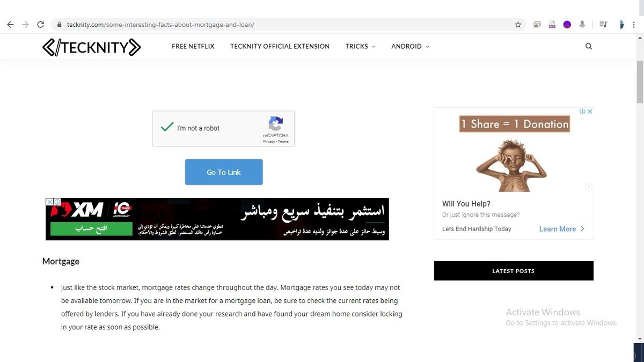The width and height of the screenshot is (644, 362).
Task: Follow the Learn More ad link
Action: pyautogui.click(x=558, y=229)
